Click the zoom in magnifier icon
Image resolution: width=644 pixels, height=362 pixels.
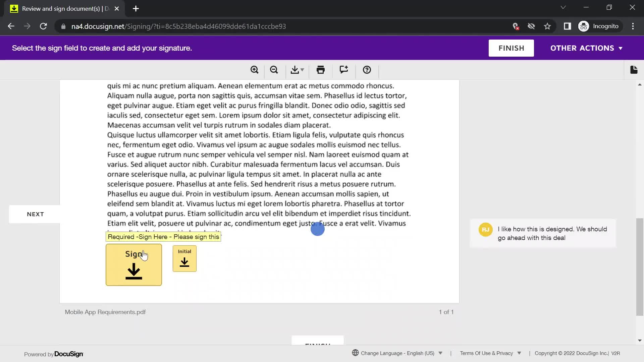point(254,70)
